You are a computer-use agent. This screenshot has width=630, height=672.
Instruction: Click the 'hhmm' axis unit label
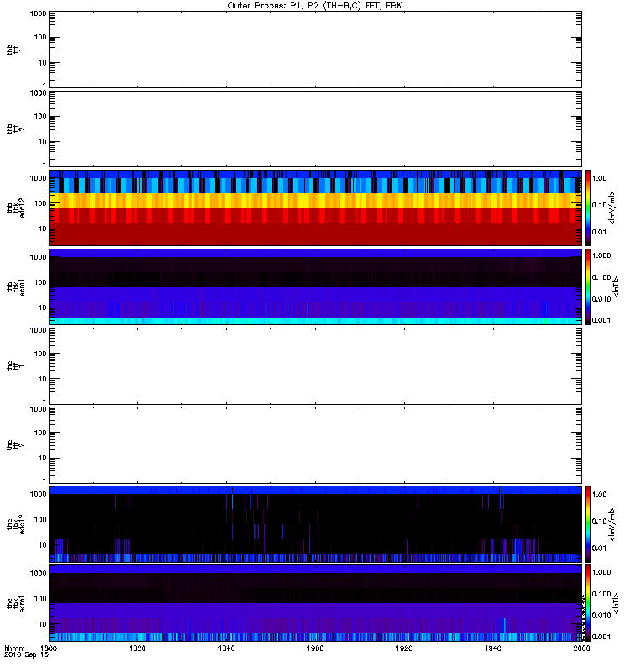(x=14, y=648)
